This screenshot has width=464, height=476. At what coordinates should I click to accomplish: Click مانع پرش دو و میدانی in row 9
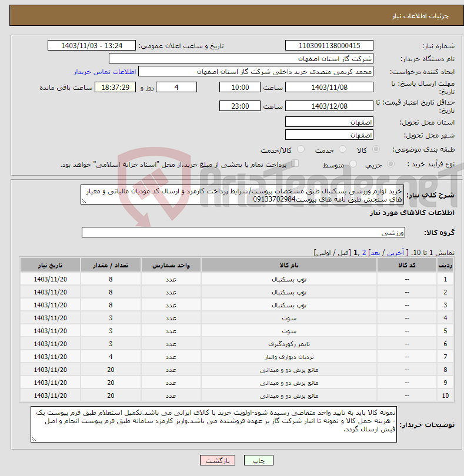pos(289,383)
